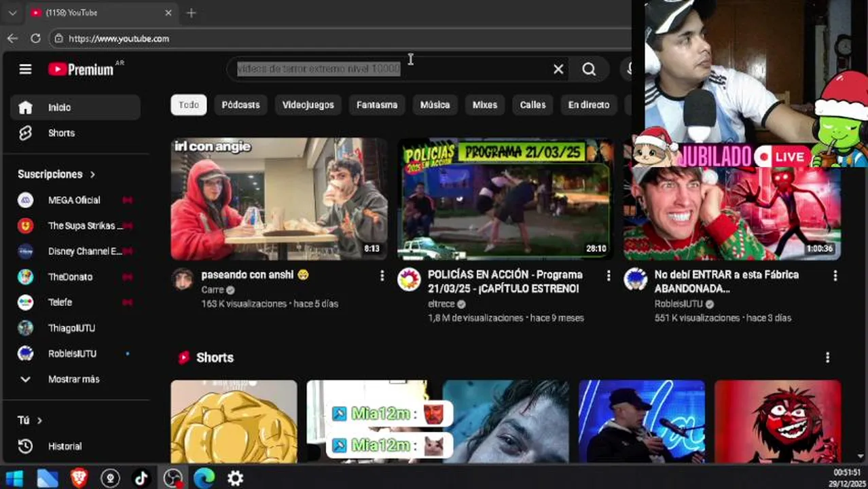
Task: Open the Mia12m chat Short
Action: click(x=369, y=421)
